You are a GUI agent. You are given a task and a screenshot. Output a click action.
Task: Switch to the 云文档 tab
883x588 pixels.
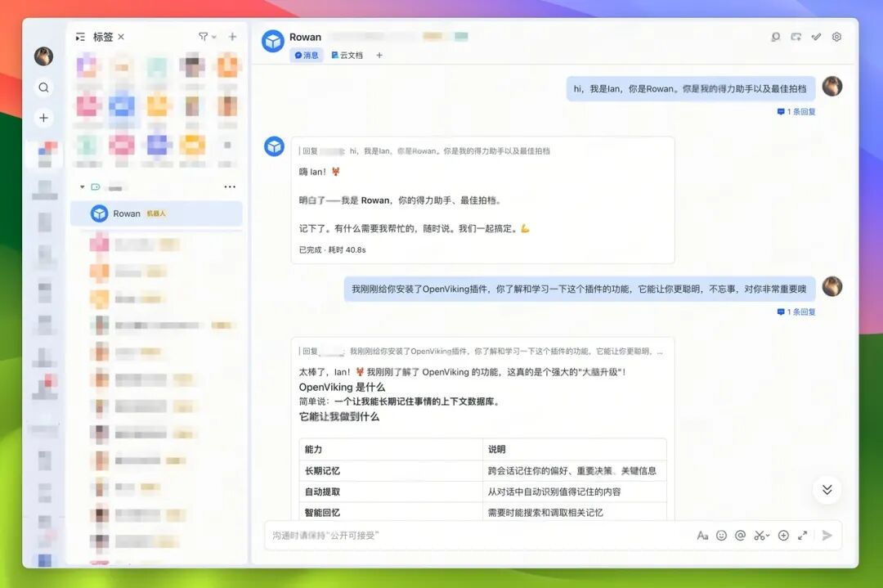tap(347, 55)
